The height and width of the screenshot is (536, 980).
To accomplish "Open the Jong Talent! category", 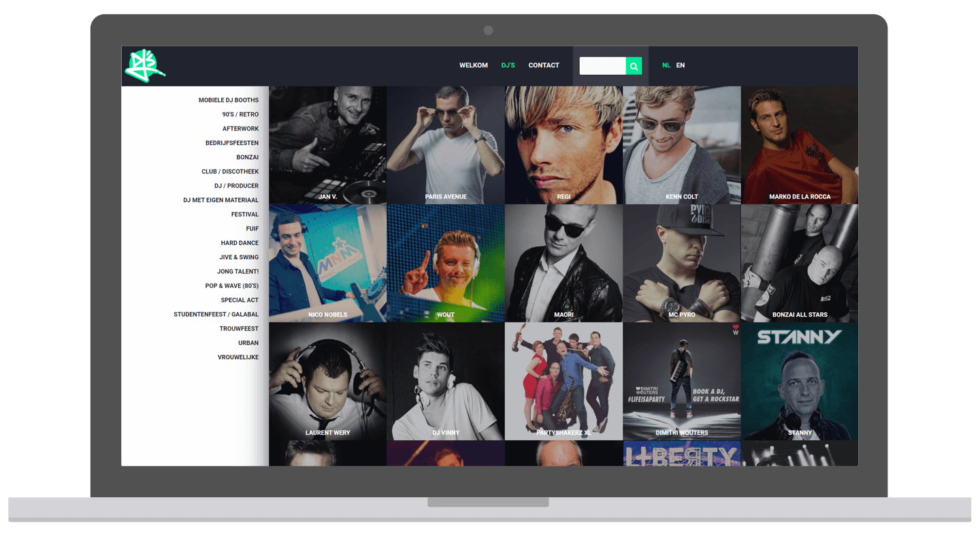I will tap(238, 271).
